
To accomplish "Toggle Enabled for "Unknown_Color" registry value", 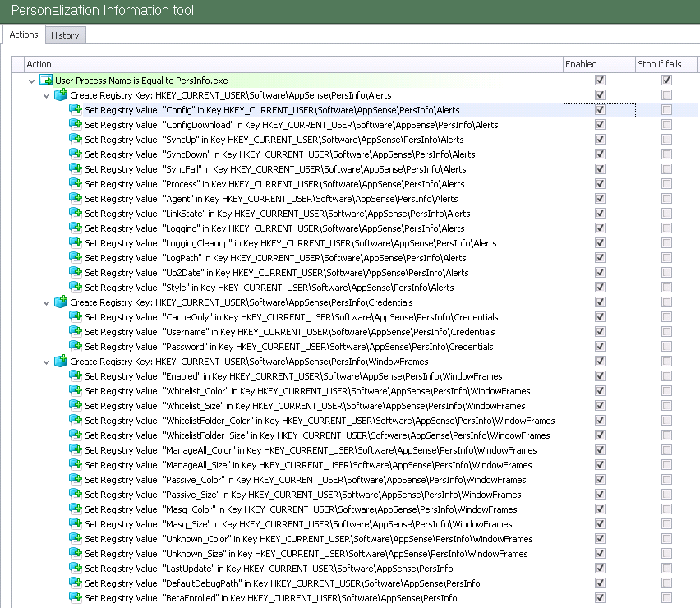I will pyautogui.click(x=600, y=538).
